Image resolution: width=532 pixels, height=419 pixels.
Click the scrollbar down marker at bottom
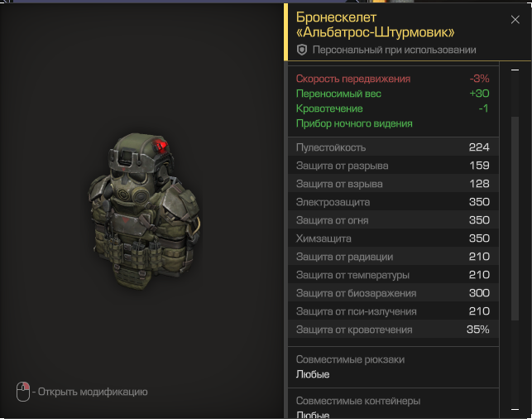tap(515, 409)
